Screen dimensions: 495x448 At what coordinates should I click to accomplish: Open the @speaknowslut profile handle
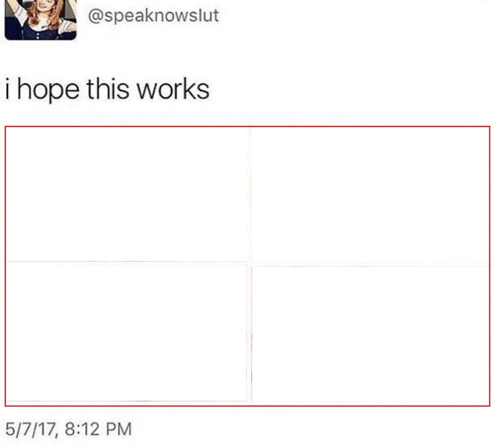tap(154, 15)
